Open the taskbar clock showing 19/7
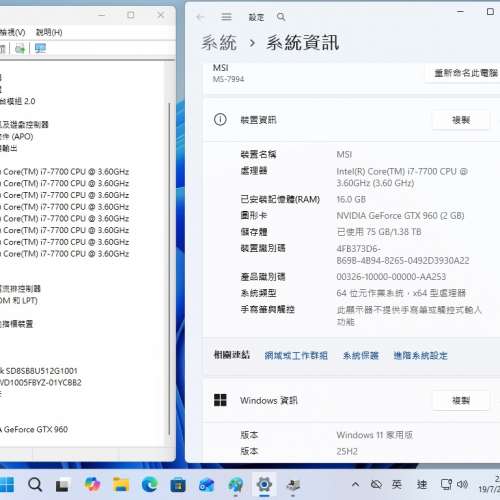Screen dimensions: 500x500 pos(489,484)
